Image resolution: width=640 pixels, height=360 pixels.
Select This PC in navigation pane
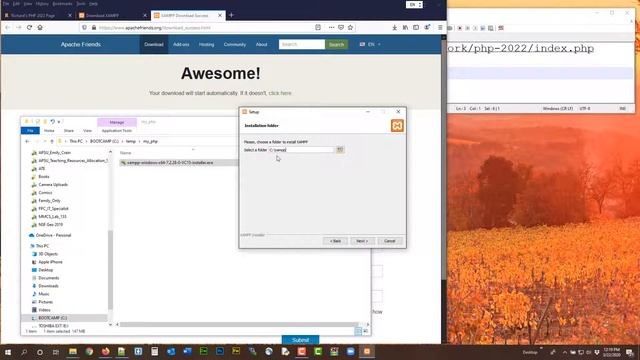(x=42, y=246)
